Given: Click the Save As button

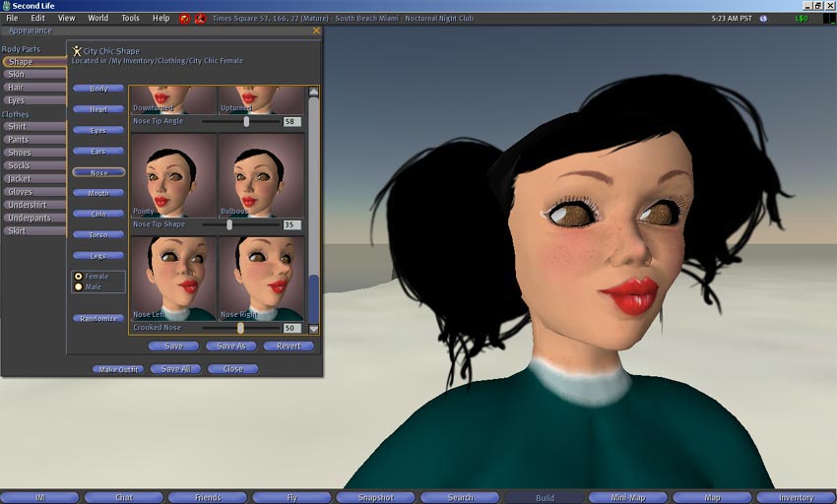Looking at the screenshot, I should point(230,346).
